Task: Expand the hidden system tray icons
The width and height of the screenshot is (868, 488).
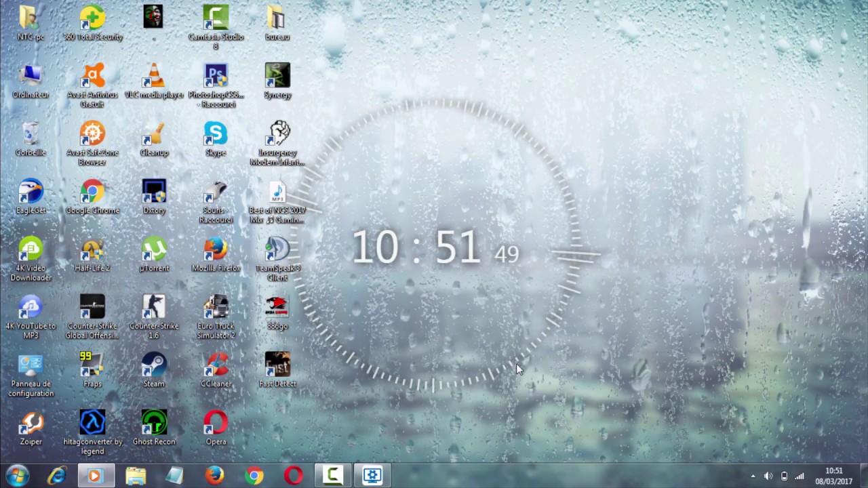Action: tap(753, 475)
